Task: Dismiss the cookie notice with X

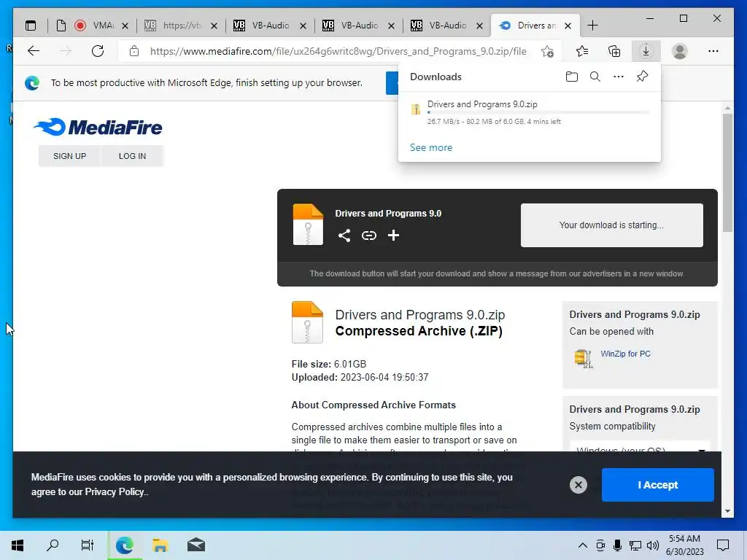Action: tap(578, 485)
